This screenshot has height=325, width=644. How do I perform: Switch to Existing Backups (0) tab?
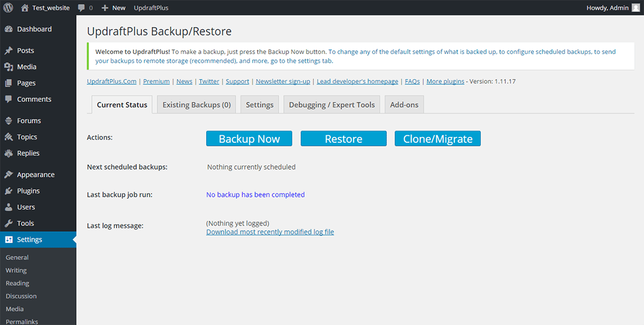point(197,105)
